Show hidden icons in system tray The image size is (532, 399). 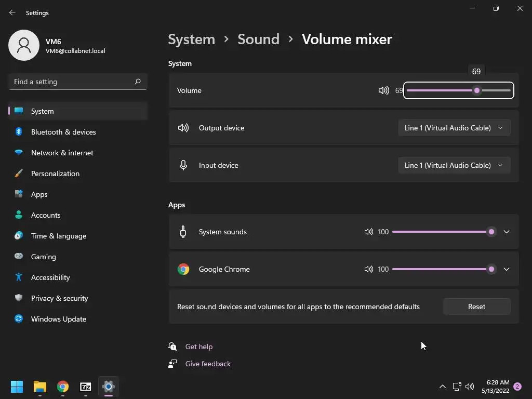coord(443,387)
